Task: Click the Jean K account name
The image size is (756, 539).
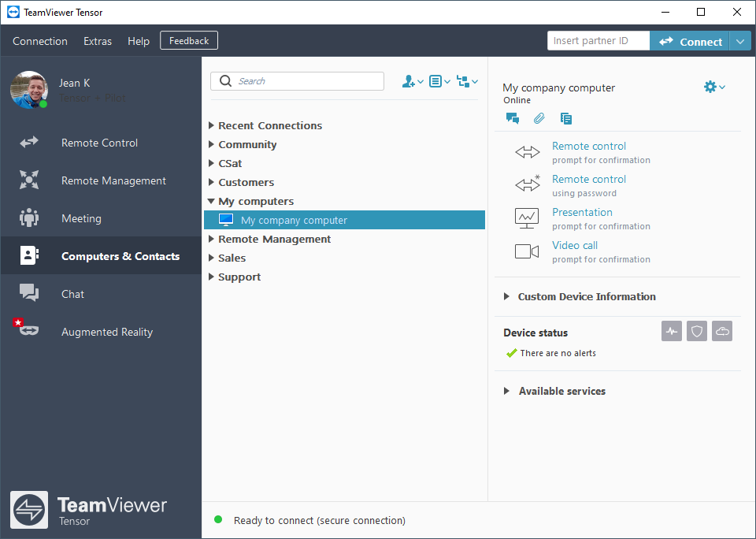Action: pyautogui.click(x=74, y=83)
